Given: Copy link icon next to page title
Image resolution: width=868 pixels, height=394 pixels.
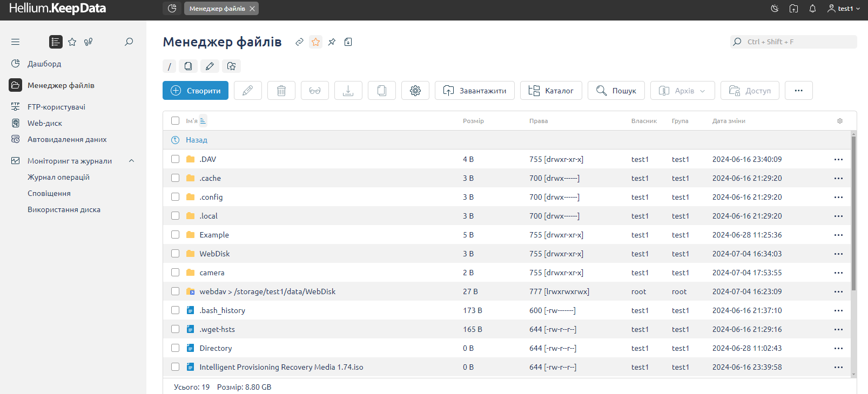Looking at the screenshot, I should [299, 42].
